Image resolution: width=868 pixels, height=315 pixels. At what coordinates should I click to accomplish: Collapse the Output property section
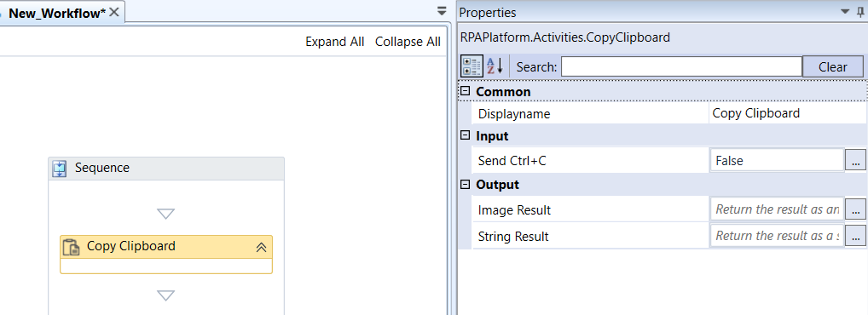466,184
